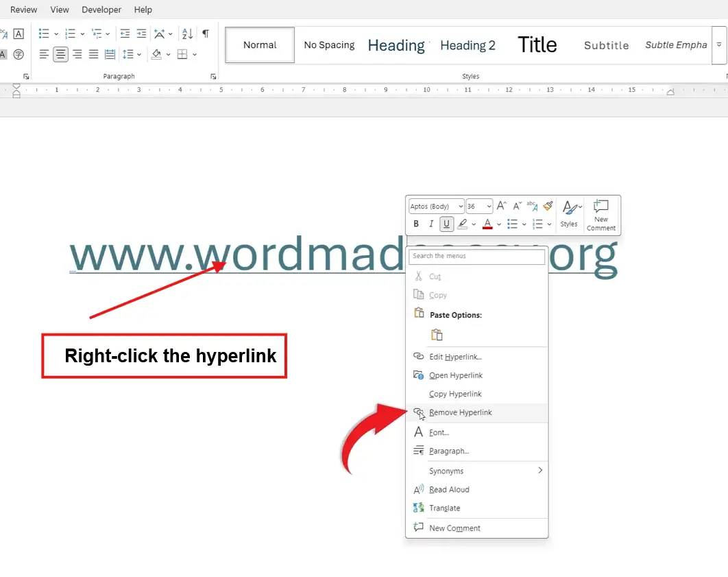The height and width of the screenshot is (577, 728).
Task: Select New Comment in the context menu
Action: pos(477,528)
